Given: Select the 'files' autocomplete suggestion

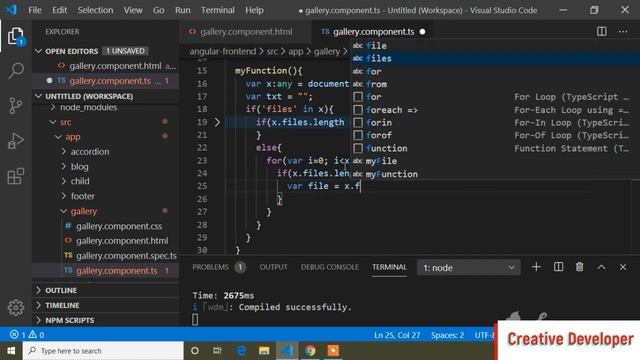Looking at the screenshot, I should [x=495, y=58].
